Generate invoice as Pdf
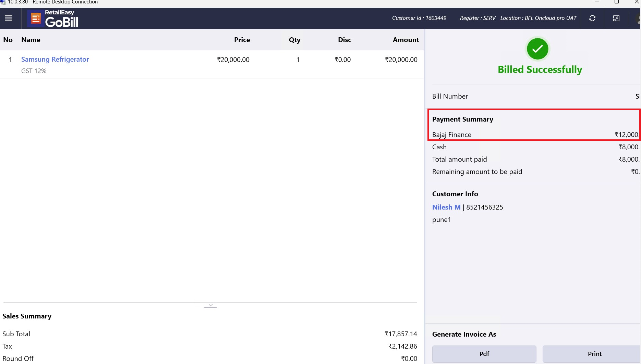Viewport: 641px width, 364px height. (484, 354)
